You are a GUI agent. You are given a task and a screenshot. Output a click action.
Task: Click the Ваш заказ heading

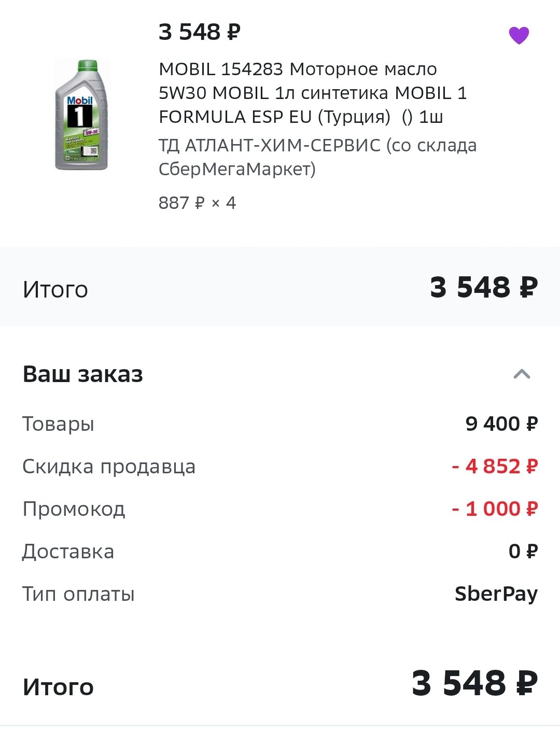pos(83,374)
